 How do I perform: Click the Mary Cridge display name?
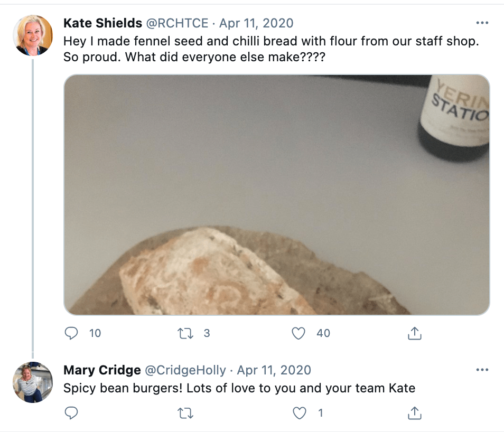coord(101,370)
